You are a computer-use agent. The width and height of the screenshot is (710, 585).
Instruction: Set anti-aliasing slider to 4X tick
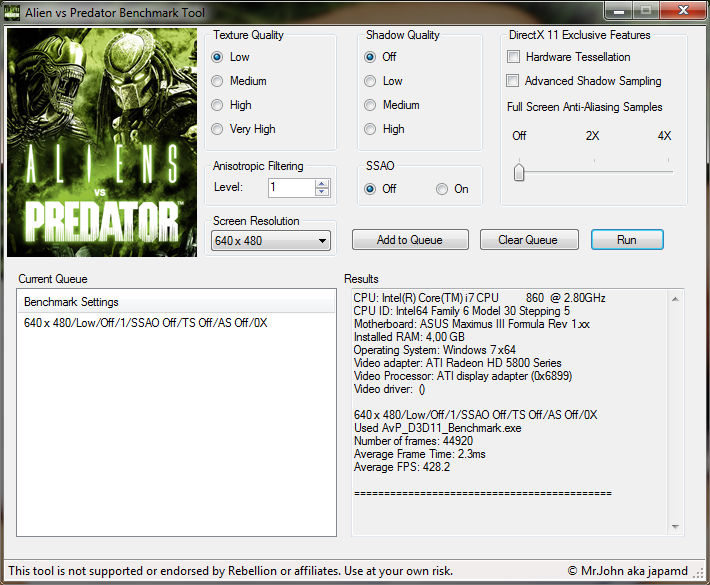coord(668,172)
